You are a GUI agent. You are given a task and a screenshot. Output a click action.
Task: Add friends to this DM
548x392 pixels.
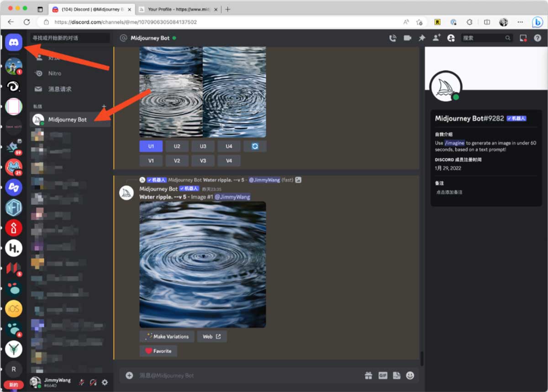coord(437,38)
